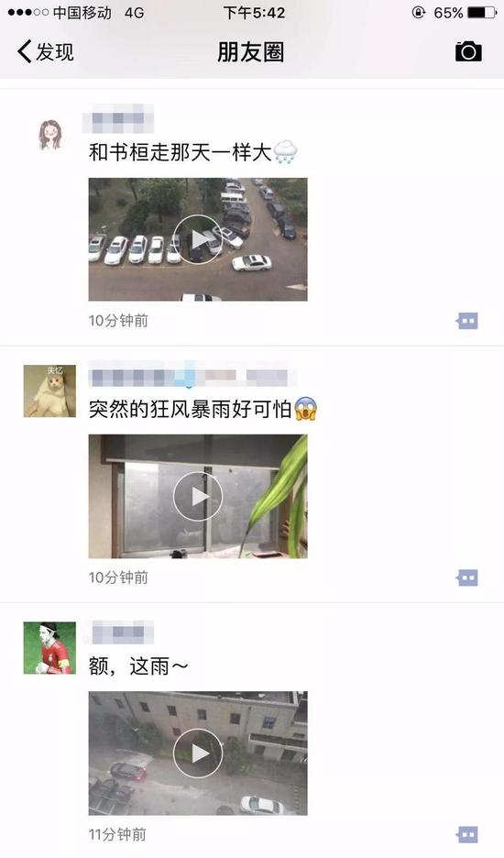Tap the text 突然的狂风暴雨好可怕
The height and width of the screenshot is (858, 504).
coord(191,409)
